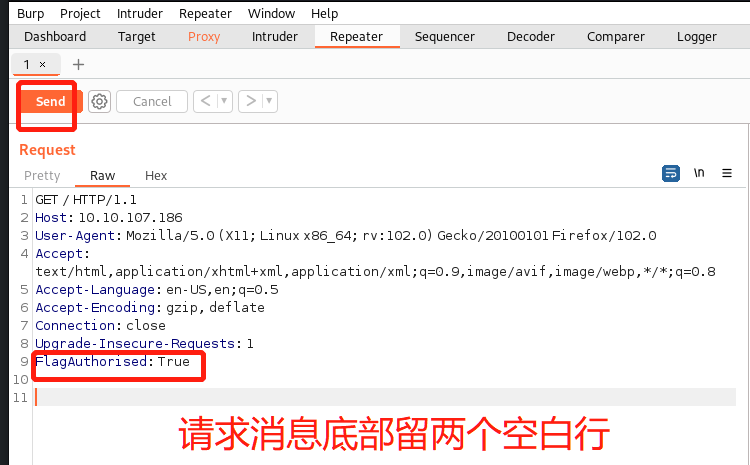Viewport: 750px width, 465px height.
Task: Open the Intruder menu in menu bar
Action: (x=139, y=13)
